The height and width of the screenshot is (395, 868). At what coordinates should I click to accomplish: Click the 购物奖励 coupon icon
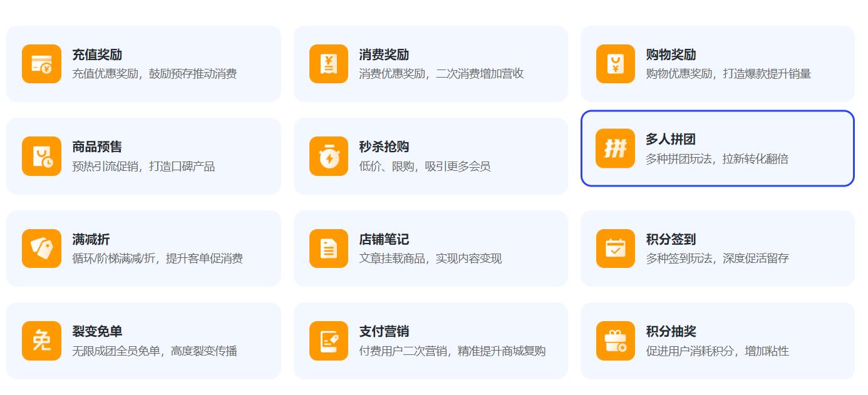(x=616, y=64)
